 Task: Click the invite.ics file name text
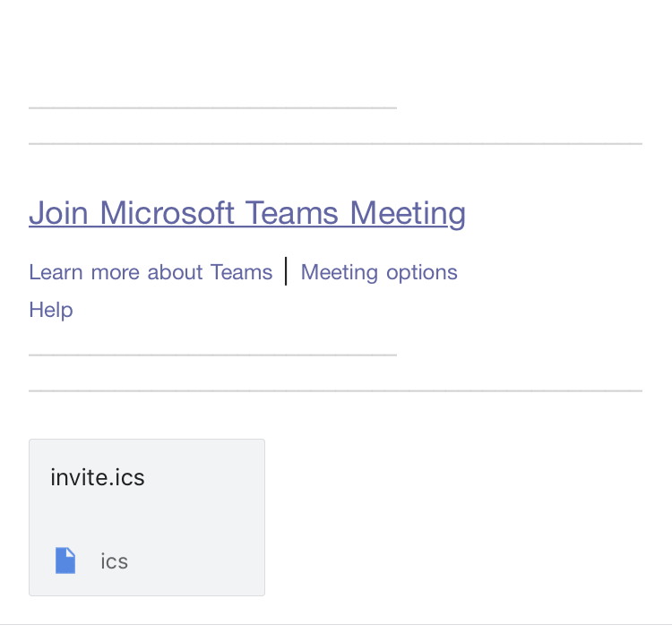(x=98, y=477)
